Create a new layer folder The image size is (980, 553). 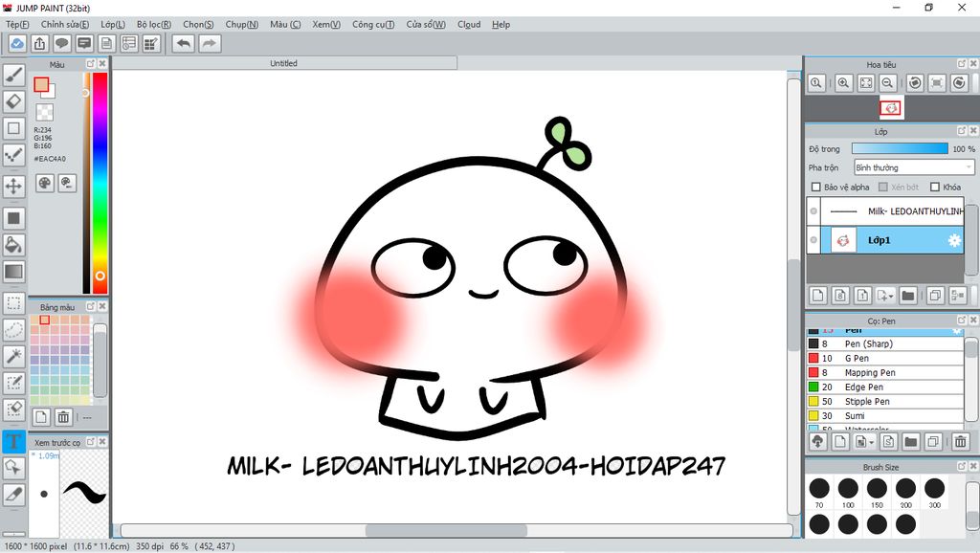coord(908,295)
